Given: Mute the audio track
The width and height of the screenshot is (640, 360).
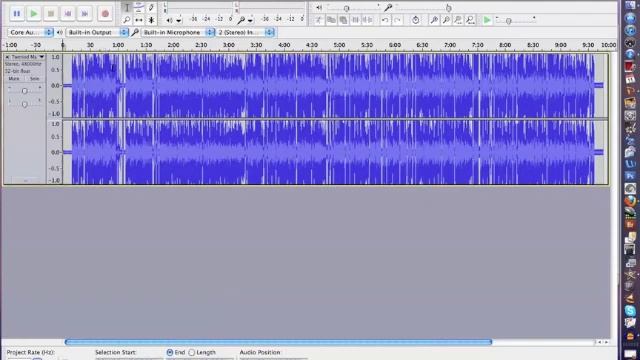Looking at the screenshot, I should (14, 78).
